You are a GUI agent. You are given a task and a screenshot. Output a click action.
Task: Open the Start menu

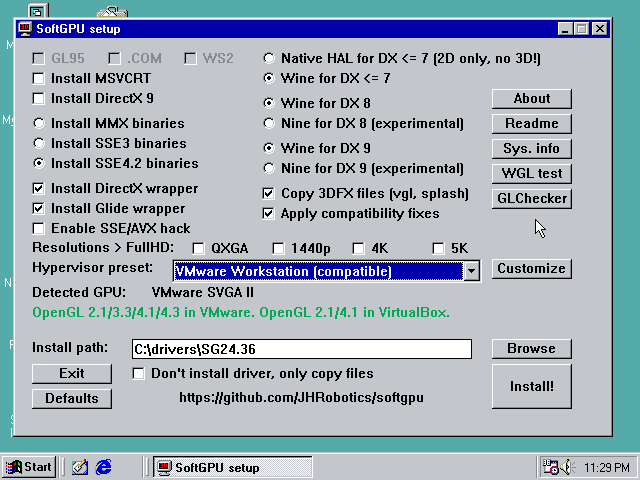29,467
